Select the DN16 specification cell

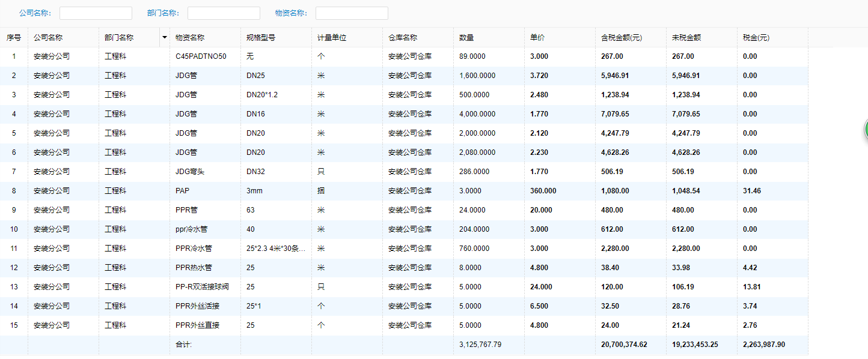276,114
